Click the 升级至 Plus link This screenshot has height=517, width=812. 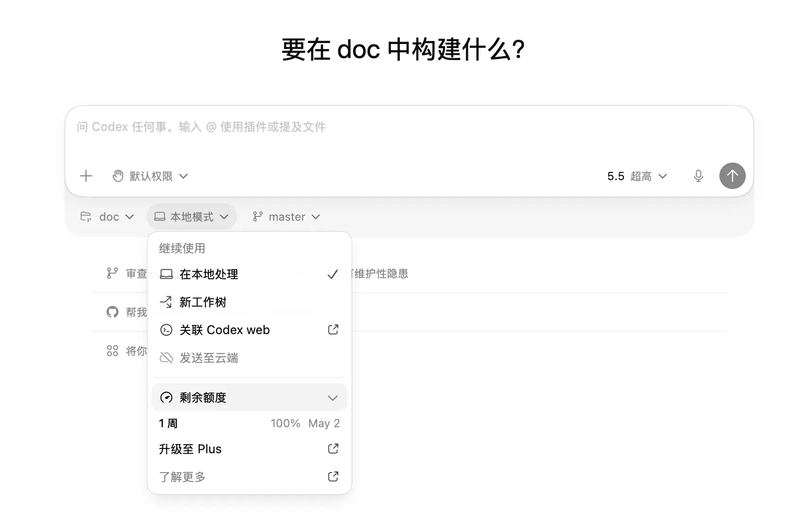click(190, 449)
